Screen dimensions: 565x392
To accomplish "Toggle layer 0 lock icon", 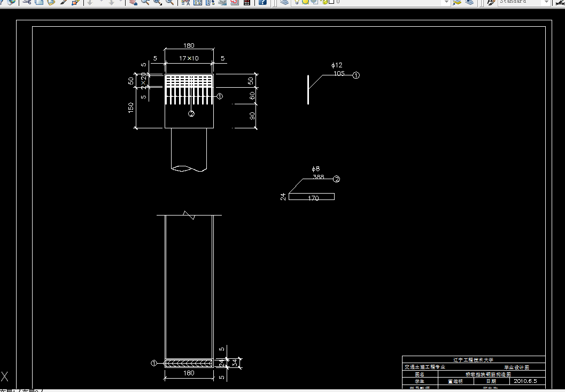I will coord(324,2).
